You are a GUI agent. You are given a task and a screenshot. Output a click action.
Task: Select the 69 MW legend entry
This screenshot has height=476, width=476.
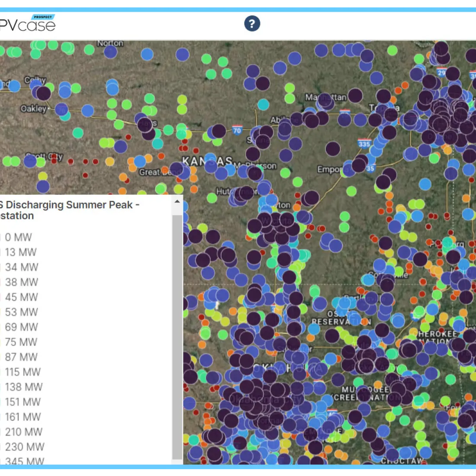click(21, 327)
